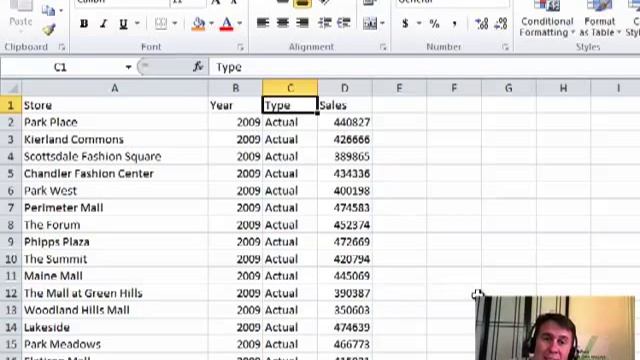Click cell Woodland Hills Mall
Viewport: 640px width, 360px height.
coord(115,310)
